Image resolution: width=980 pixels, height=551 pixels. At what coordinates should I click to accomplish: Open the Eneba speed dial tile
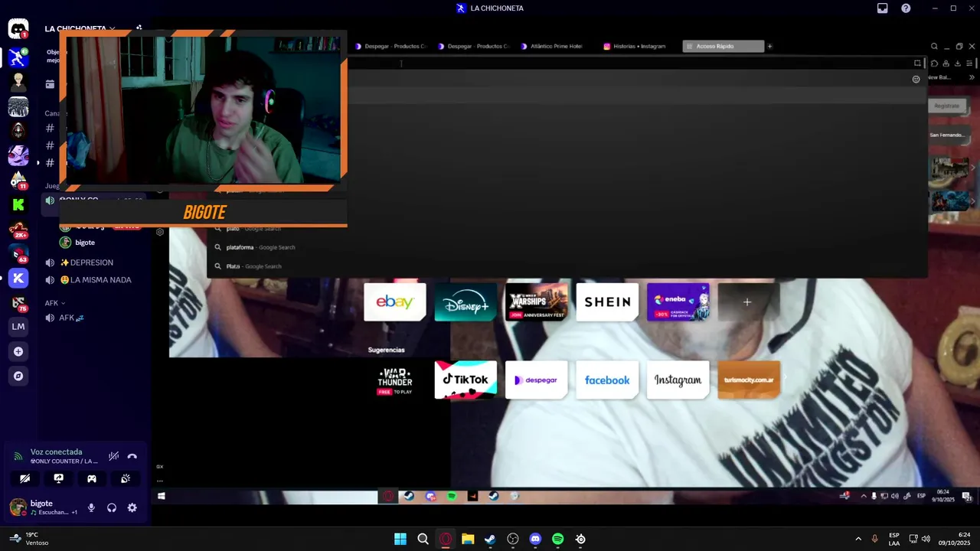pyautogui.click(x=678, y=302)
